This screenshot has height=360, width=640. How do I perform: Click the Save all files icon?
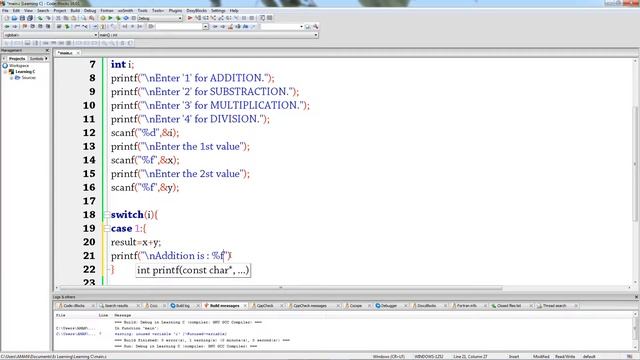(30, 18)
